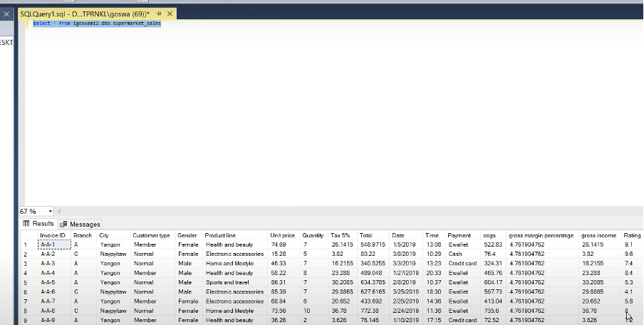Screen dimensions: 644x325
Task: Open the 67 % zoom dropdown
Action: click(50, 212)
